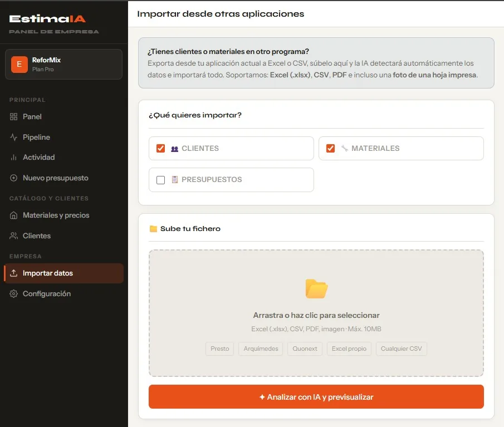Open the Pipeline section

coord(63,137)
